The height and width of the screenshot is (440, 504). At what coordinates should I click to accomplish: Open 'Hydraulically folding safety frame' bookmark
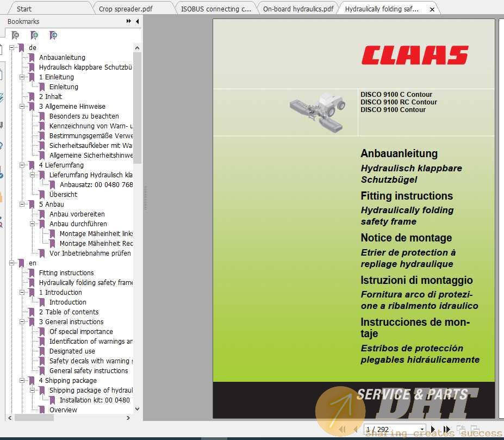coord(86,282)
